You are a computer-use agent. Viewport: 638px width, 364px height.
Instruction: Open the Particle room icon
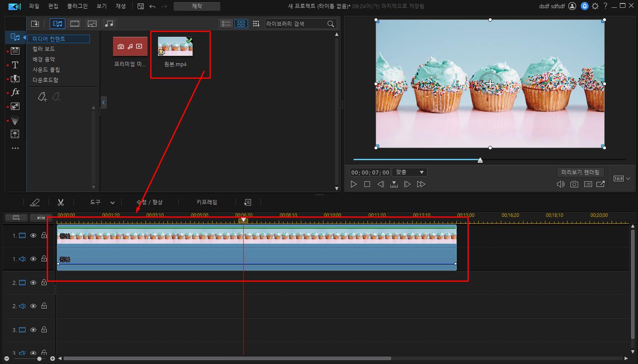[15, 120]
